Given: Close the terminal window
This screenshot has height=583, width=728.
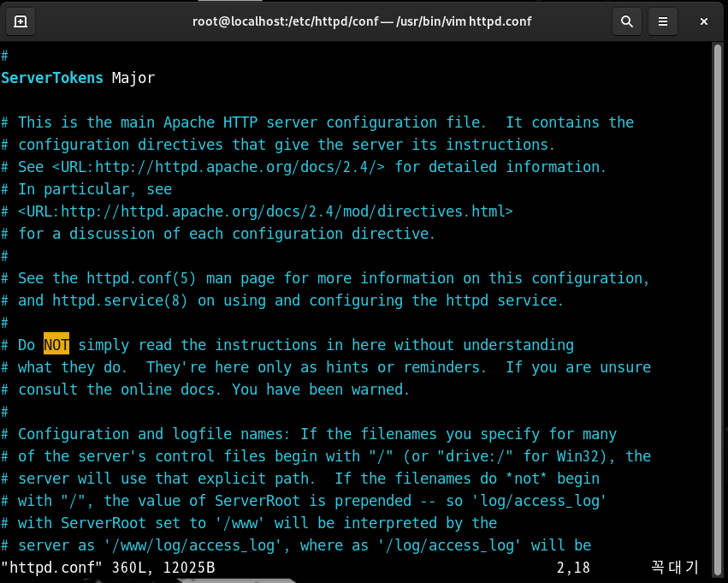Looking at the screenshot, I should click(704, 21).
